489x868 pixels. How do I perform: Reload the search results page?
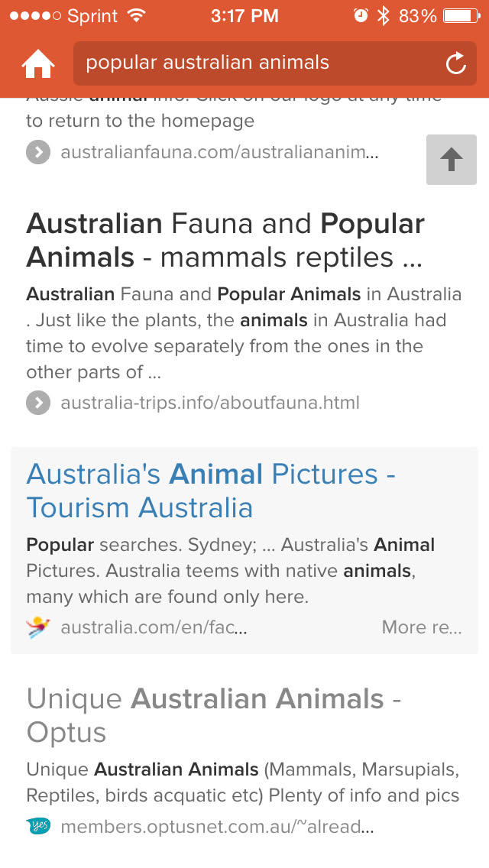pyautogui.click(x=455, y=63)
